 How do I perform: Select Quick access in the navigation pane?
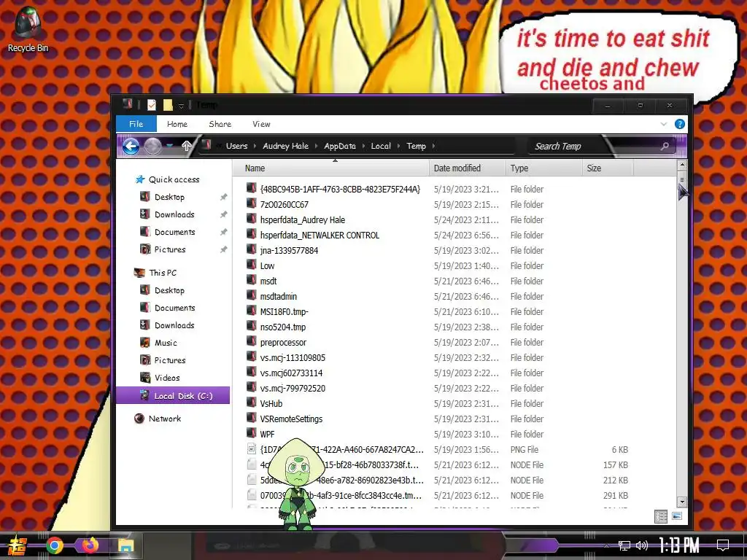(174, 179)
